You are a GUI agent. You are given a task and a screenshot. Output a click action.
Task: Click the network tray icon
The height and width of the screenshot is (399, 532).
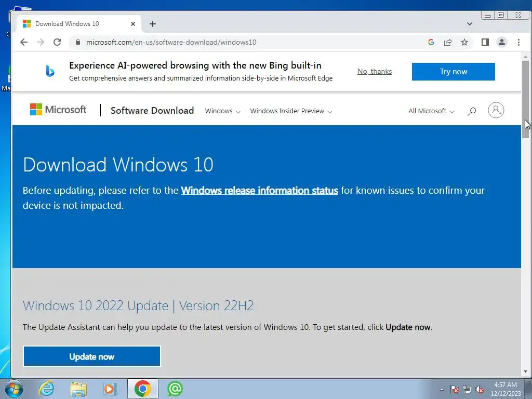point(467,389)
